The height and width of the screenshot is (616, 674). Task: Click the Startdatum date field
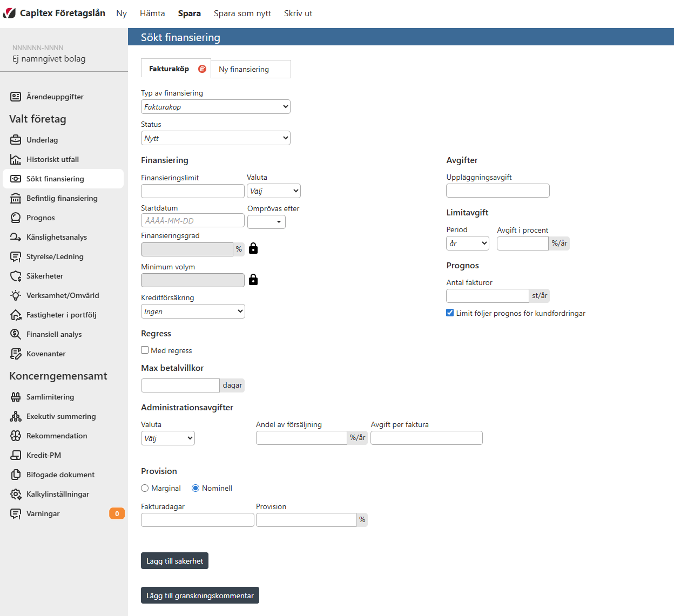coord(193,220)
